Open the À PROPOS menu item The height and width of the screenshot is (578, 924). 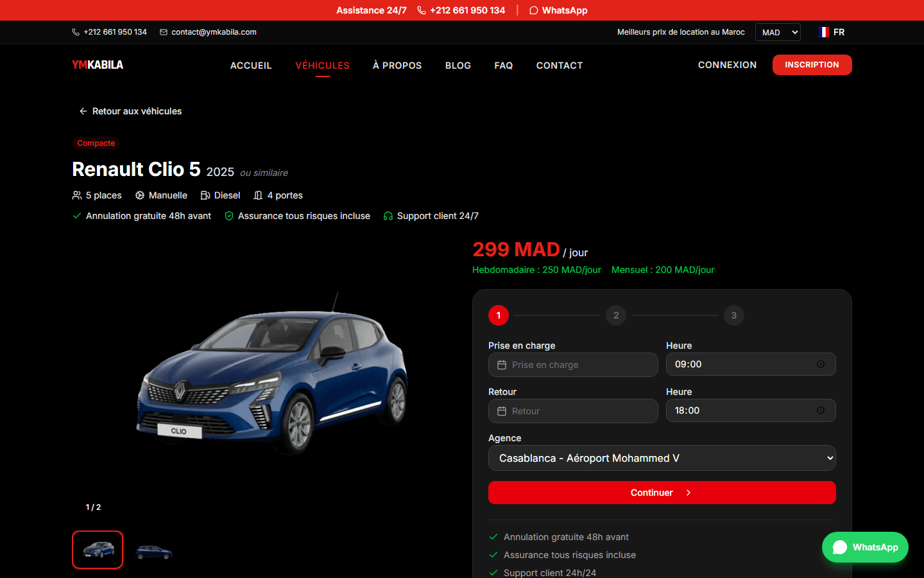(397, 66)
